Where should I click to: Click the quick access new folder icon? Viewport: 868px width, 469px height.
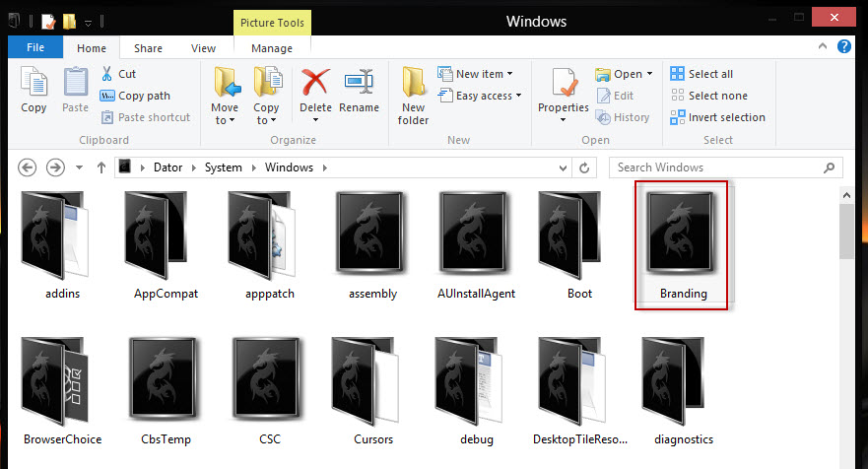[x=69, y=22]
